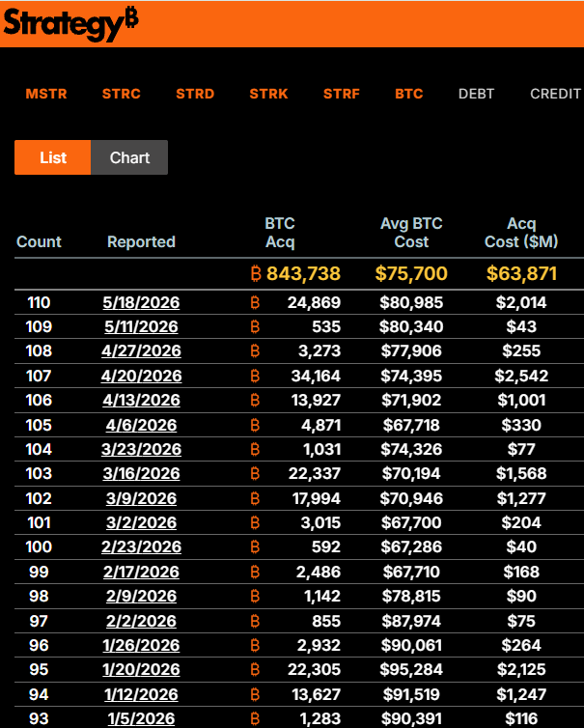Open the STRD tab
584x728 pixels.
click(195, 94)
